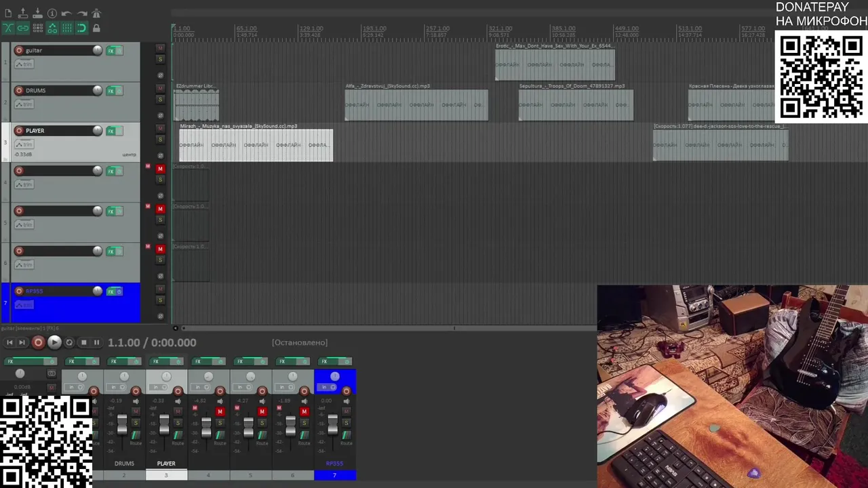Toggle the item grouping chain icon
868x488 pixels.
(x=23, y=28)
